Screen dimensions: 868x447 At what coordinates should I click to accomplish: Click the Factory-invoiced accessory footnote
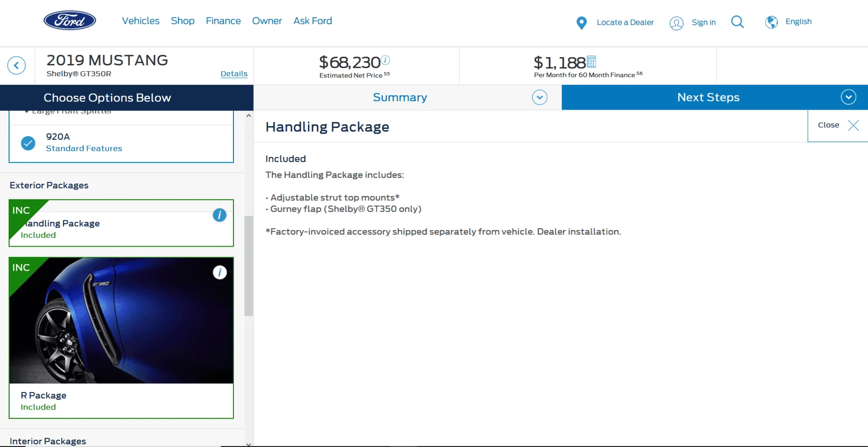point(443,232)
